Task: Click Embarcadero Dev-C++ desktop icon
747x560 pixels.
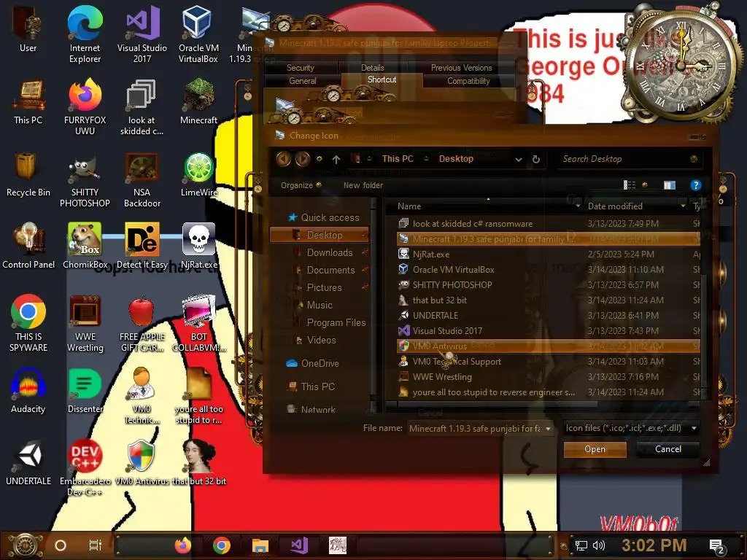Action: (85, 467)
